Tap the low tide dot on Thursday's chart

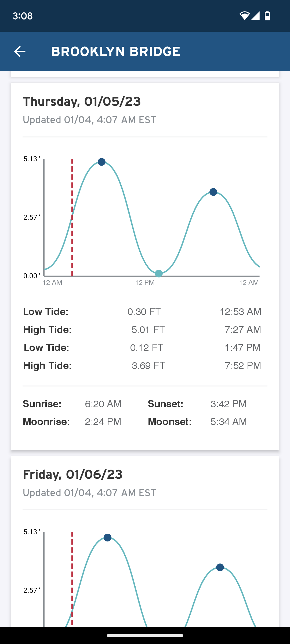pyautogui.click(x=159, y=273)
